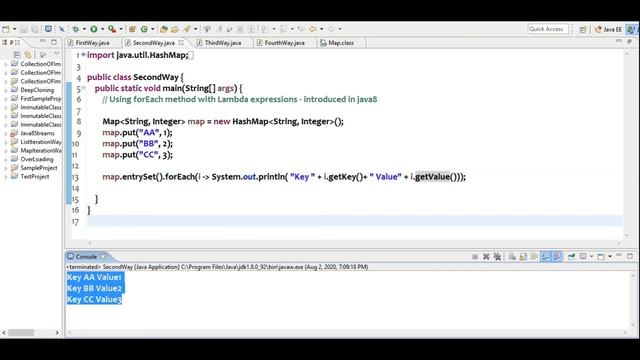Viewport: 640px width, 360px height.
Task: Switch to FourthWay.java tab
Action: pos(284,42)
